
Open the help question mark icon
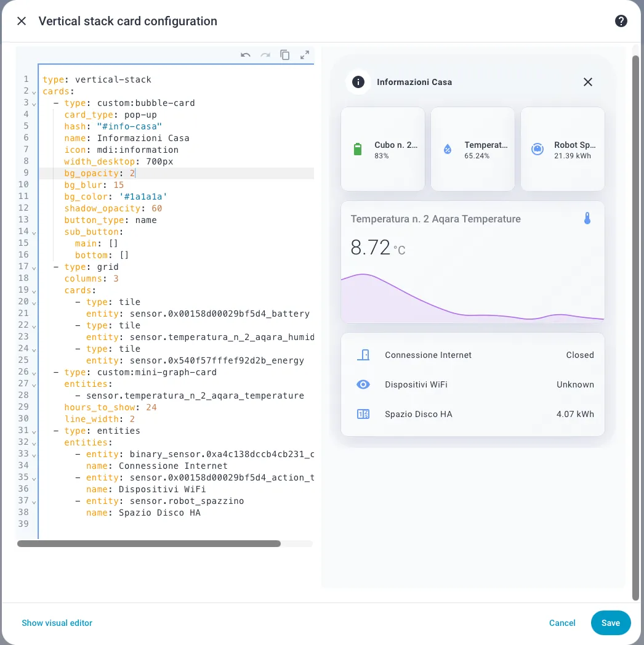(x=621, y=21)
